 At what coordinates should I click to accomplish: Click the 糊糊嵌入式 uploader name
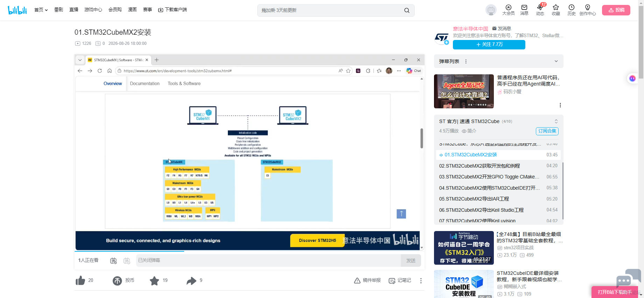(x=515, y=286)
